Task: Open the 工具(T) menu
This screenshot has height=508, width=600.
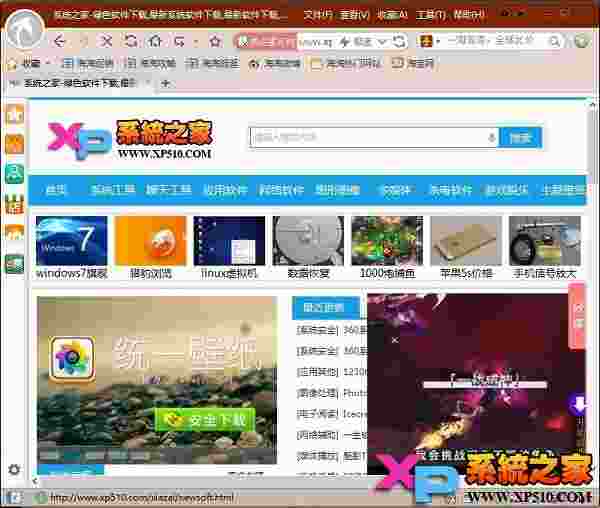Action: pyautogui.click(x=430, y=15)
